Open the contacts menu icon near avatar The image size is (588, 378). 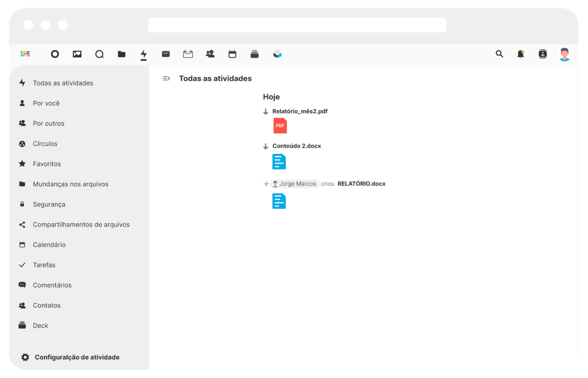pos(542,54)
